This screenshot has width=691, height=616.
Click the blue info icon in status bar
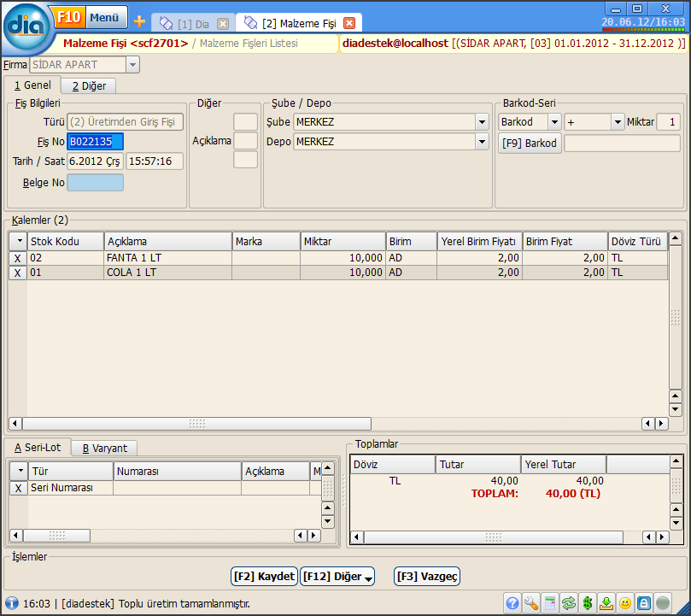click(11, 603)
